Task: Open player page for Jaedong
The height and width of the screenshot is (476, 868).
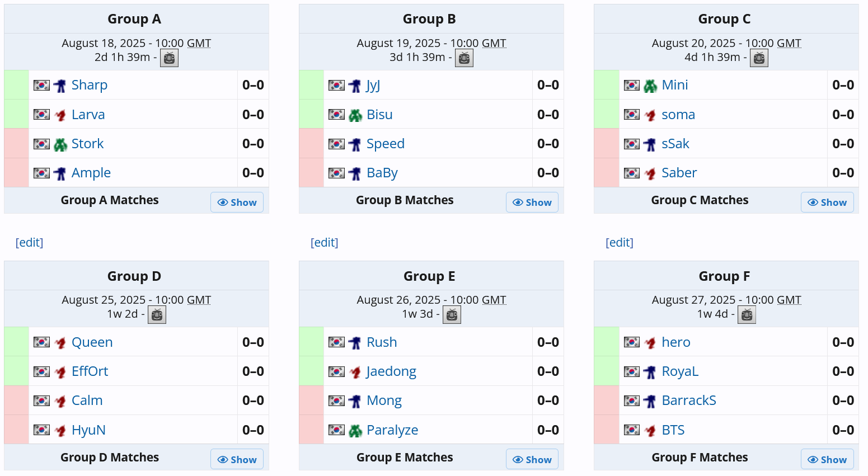Action: (391, 371)
